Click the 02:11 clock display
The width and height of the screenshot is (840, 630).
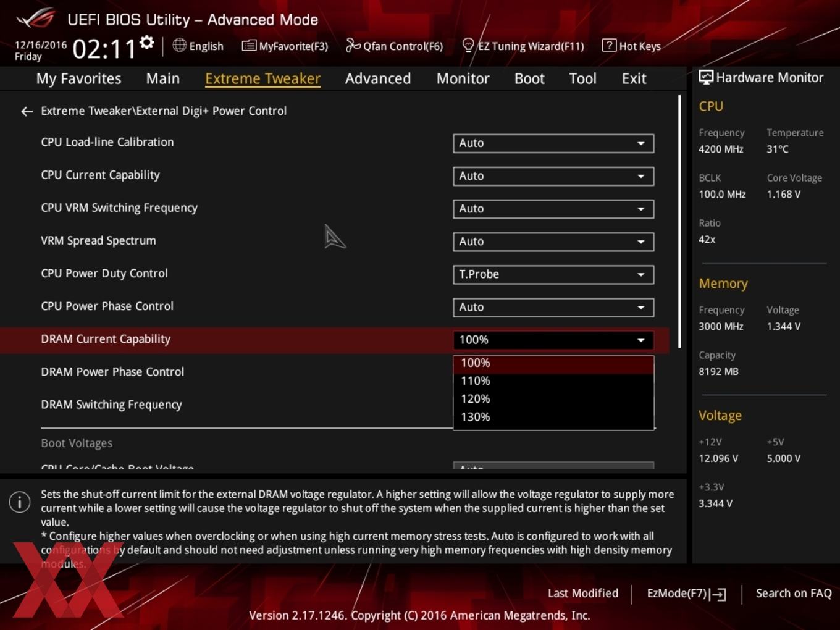[104, 49]
